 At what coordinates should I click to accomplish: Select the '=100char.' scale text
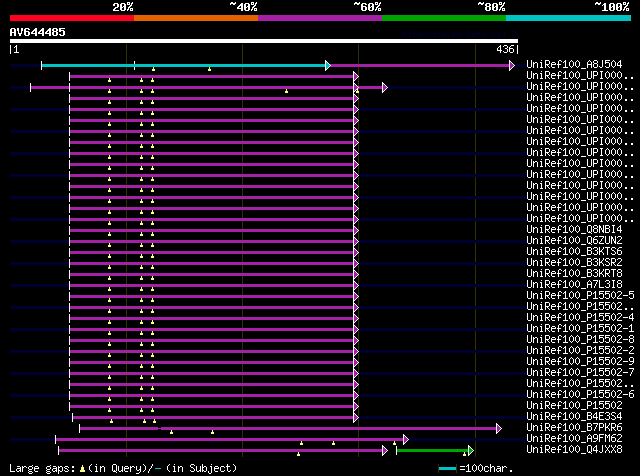[486, 468]
